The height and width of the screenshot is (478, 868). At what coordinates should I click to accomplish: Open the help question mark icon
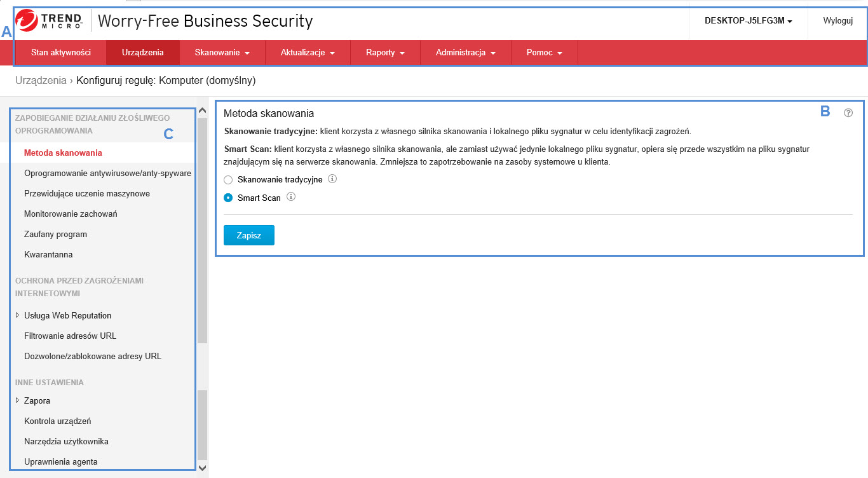[x=848, y=113]
